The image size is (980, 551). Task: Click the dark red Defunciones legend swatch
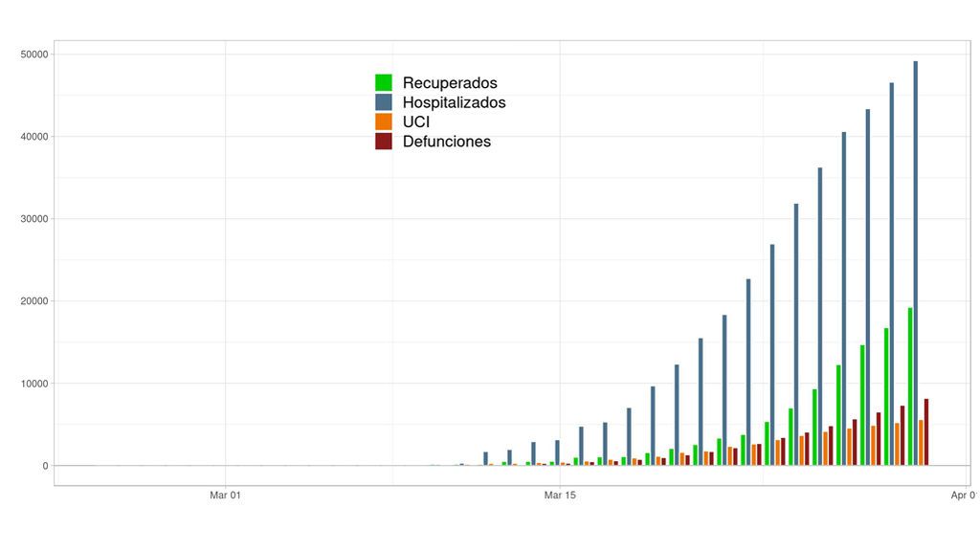[x=384, y=142]
